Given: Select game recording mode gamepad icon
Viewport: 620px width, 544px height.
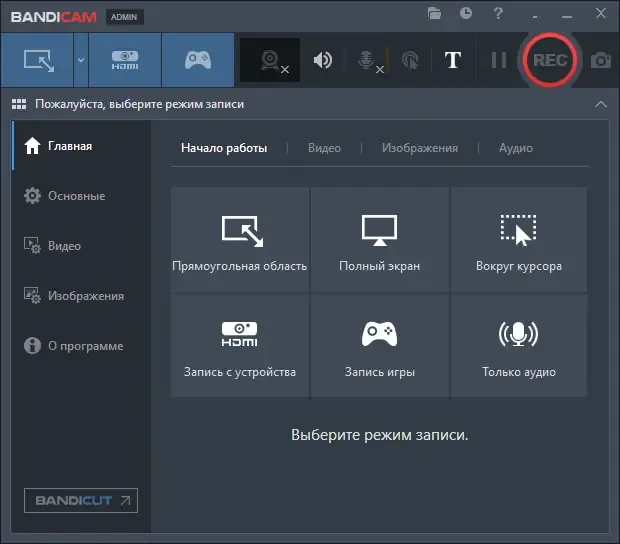Looking at the screenshot, I should pos(198,60).
